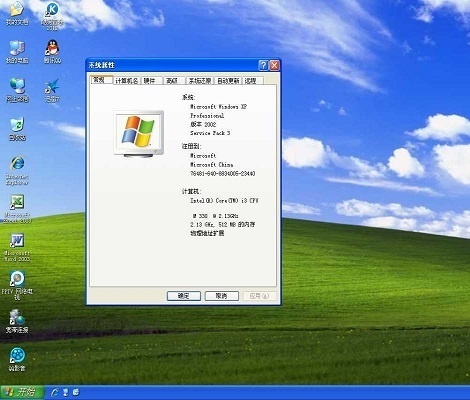Click the "2.13 GHz, 512 MB" memory line
Viewport: 470px width, 400px height.
(223, 225)
